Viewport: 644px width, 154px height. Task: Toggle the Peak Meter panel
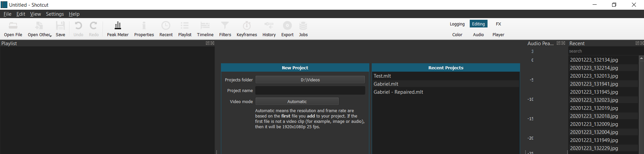point(118,29)
